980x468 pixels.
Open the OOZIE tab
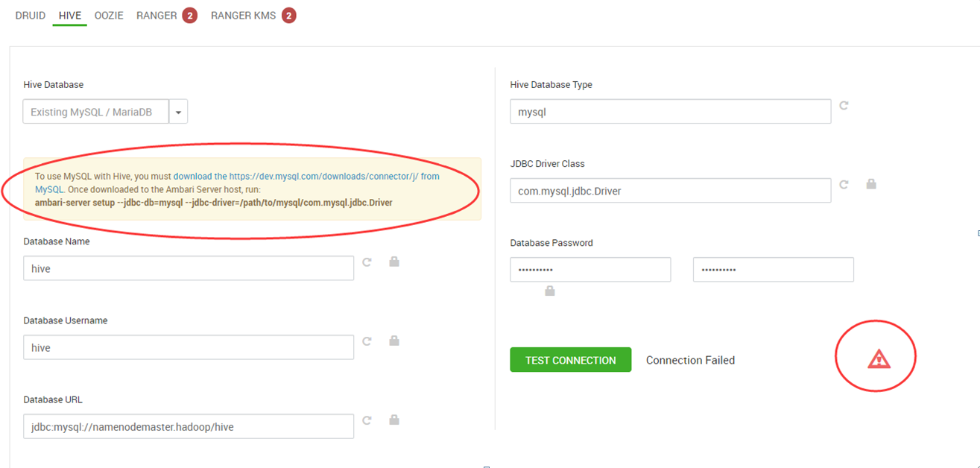click(109, 16)
